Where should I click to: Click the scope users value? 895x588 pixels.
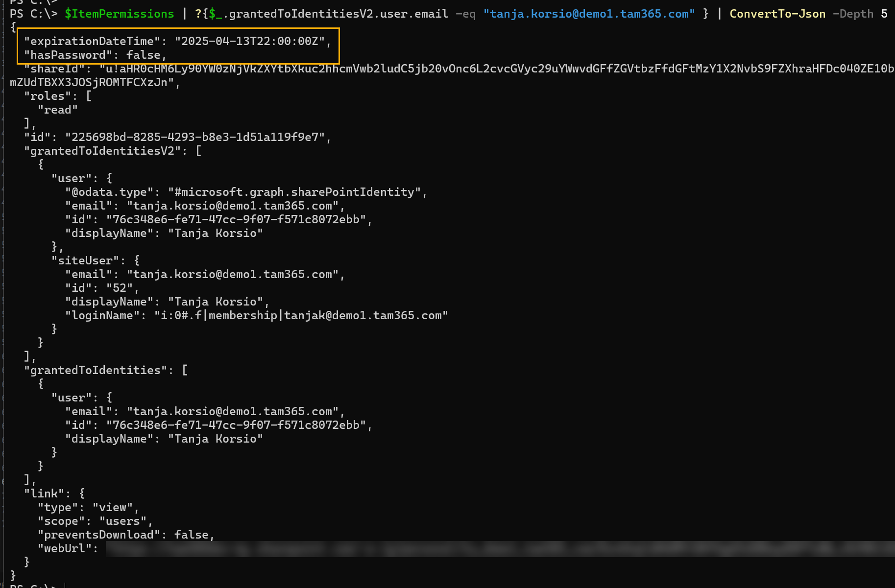121,521
